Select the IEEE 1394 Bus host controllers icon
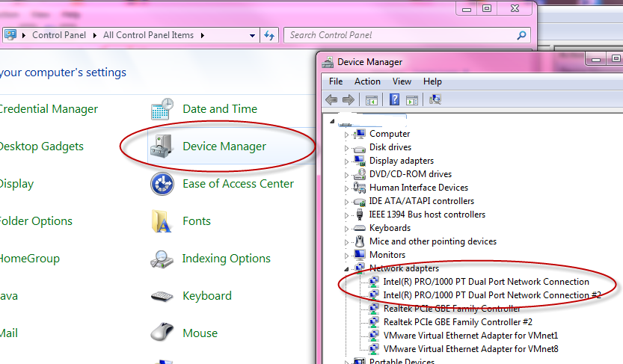This screenshot has width=623, height=364. 360,215
